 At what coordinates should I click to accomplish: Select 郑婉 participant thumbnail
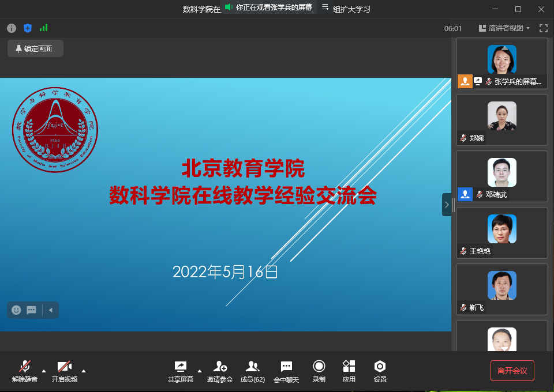point(502,120)
